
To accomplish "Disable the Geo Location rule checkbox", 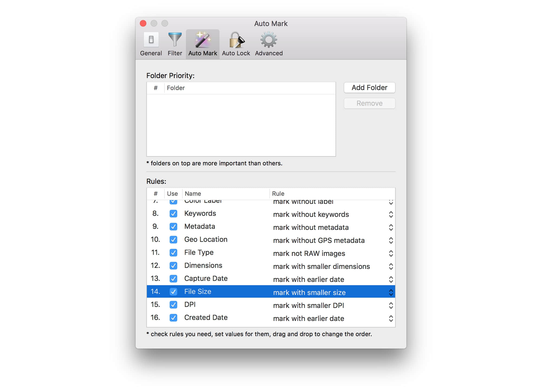I will (x=173, y=240).
